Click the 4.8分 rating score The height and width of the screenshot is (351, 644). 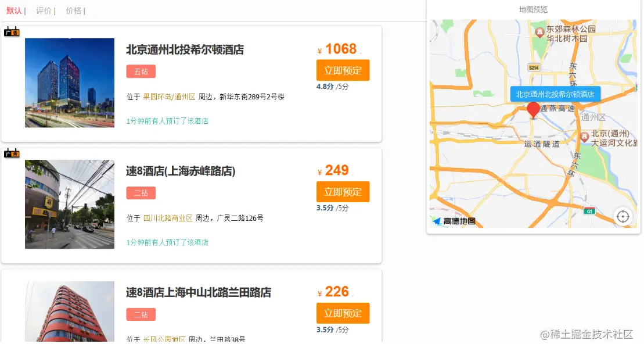click(325, 87)
